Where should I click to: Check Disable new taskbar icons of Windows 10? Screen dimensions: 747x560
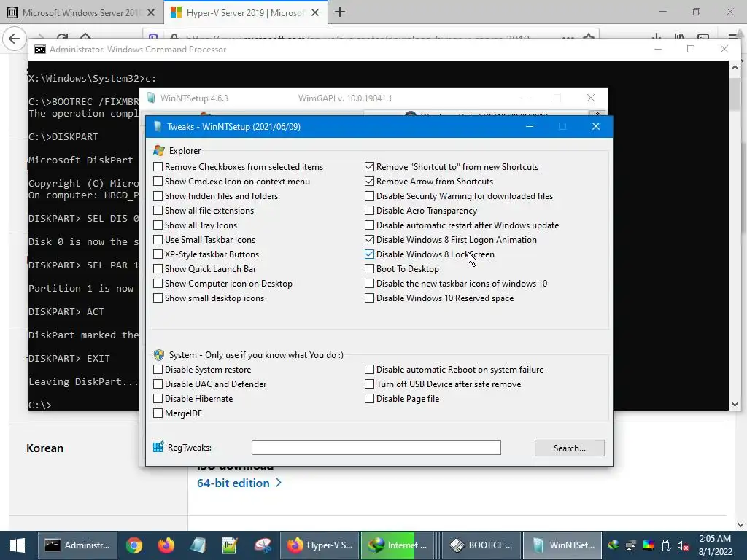pos(369,284)
